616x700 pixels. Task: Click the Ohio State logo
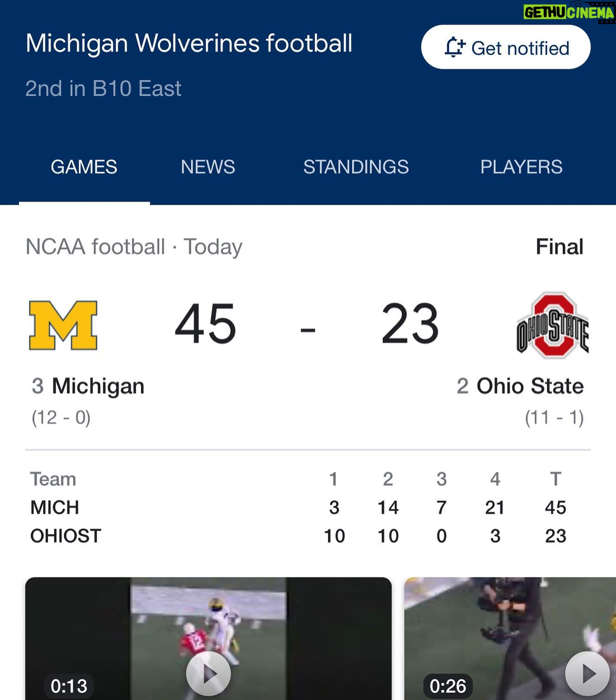coord(552,325)
